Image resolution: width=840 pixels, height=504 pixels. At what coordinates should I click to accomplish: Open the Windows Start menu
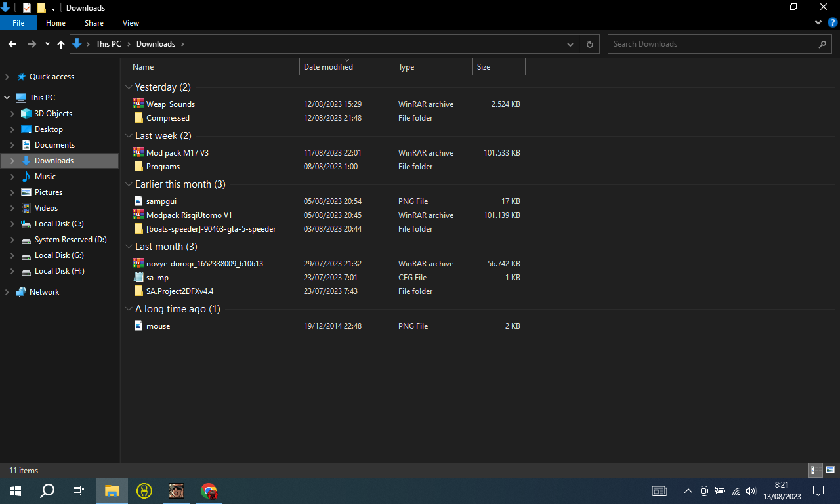coord(16,490)
